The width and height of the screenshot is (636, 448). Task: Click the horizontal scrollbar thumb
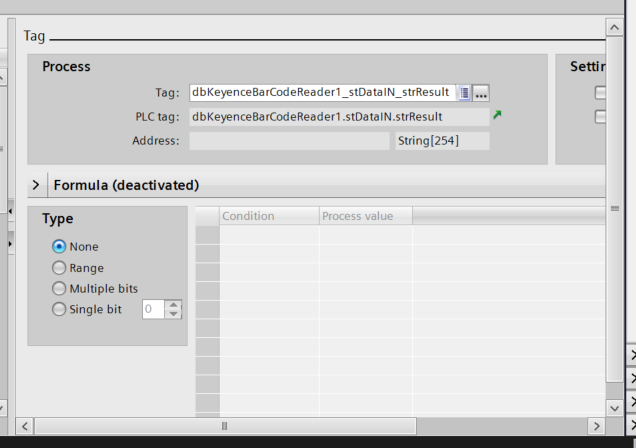[x=225, y=426]
